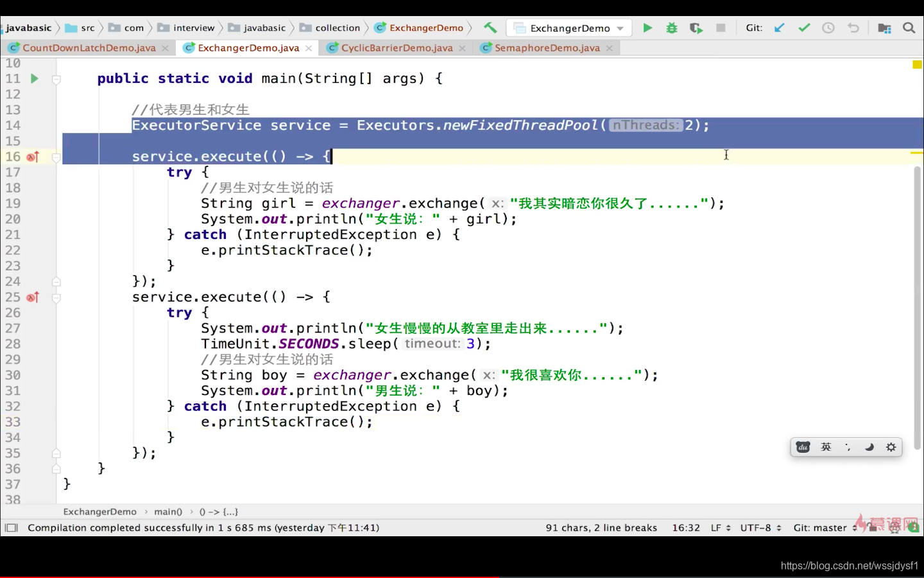The image size is (924, 578).
Task: Click yellow warning stripe mark on error stripe
Action: coord(917,153)
